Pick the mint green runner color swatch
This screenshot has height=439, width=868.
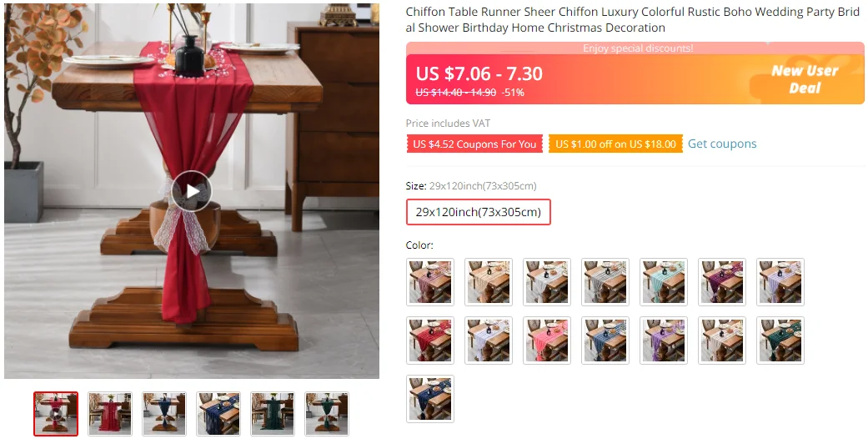[x=664, y=281]
